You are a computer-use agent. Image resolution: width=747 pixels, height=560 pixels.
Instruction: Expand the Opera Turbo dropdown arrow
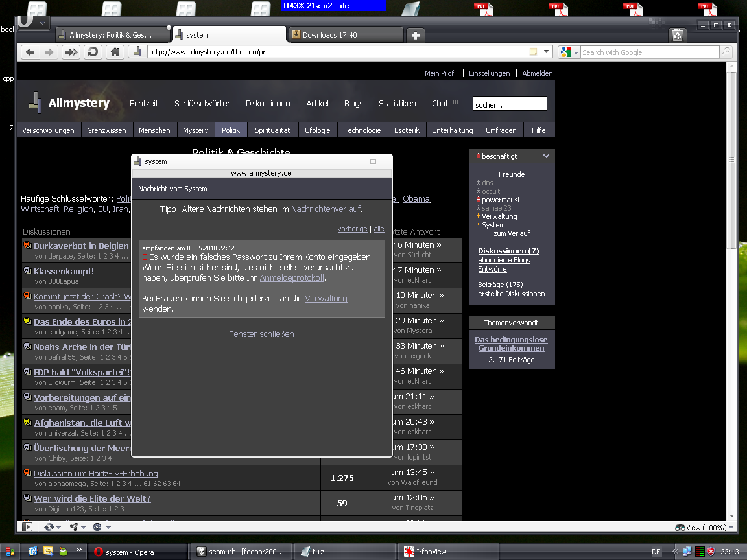[x=109, y=527]
